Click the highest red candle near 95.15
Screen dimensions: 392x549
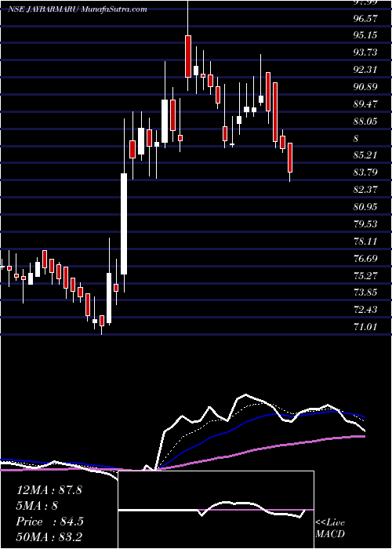click(x=188, y=56)
